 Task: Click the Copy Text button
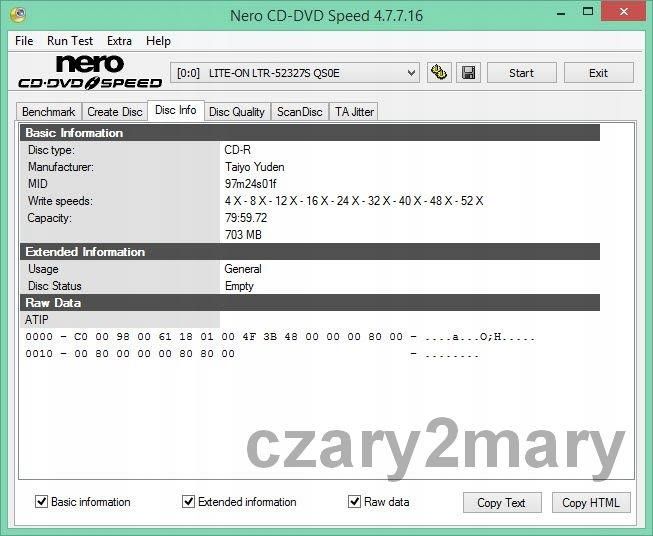click(502, 503)
